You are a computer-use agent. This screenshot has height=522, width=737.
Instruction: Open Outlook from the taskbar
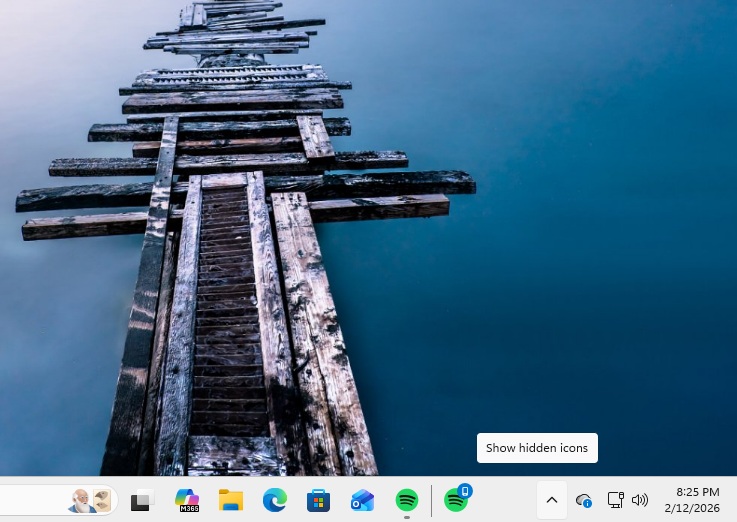[362, 500]
